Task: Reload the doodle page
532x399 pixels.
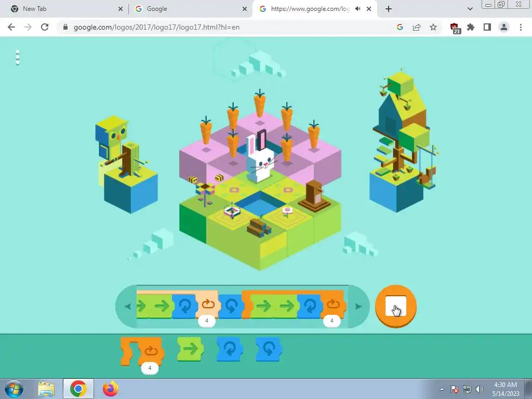Action: click(x=45, y=27)
